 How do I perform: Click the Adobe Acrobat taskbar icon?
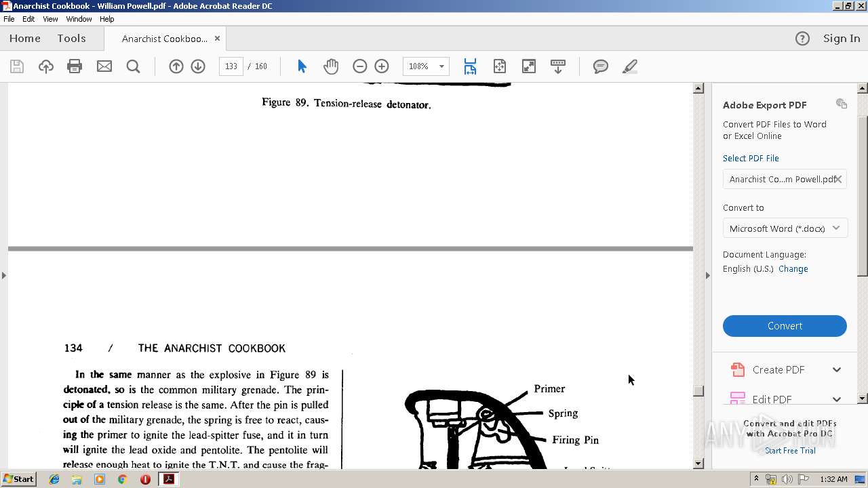click(x=168, y=479)
